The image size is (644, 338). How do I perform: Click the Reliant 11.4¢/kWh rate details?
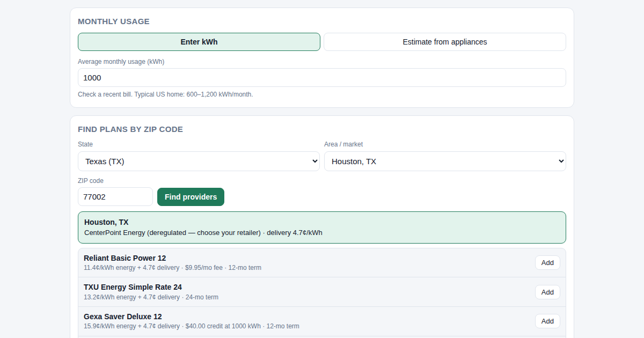click(x=172, y=268)
